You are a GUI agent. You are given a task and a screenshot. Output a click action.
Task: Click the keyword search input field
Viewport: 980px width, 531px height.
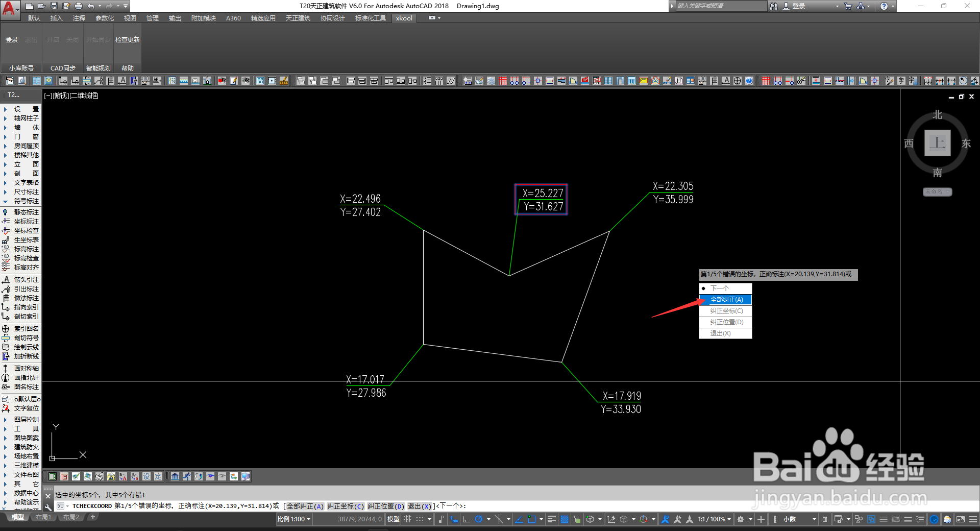click(720, 6)
